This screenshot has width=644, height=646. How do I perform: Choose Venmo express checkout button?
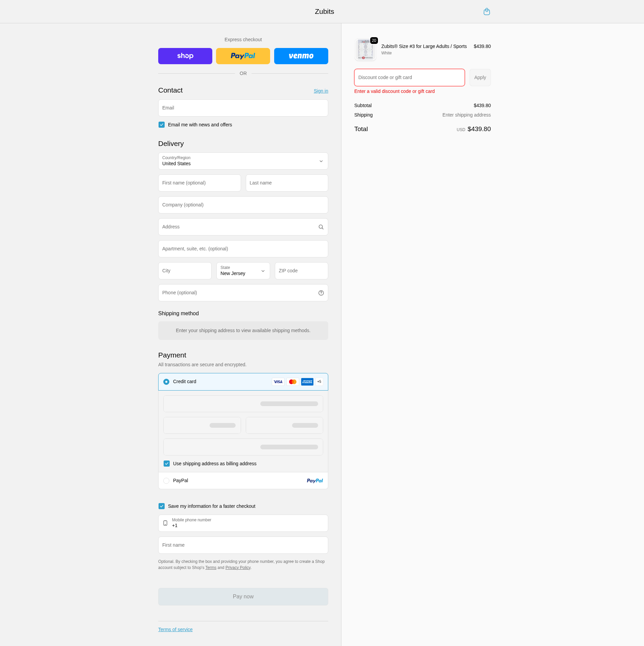pyautogui.click(x=301, y=56)
